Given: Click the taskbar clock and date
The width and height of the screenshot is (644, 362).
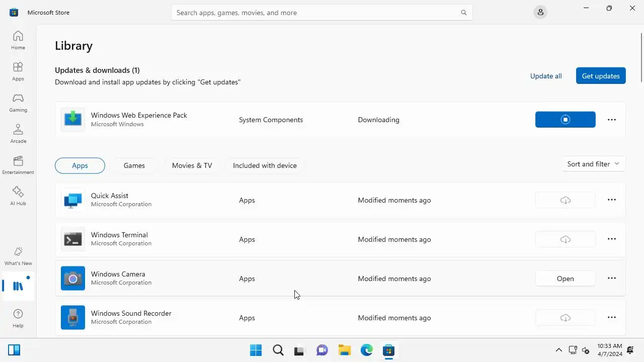Looking at the screenshot, I should tap(610, 350).
